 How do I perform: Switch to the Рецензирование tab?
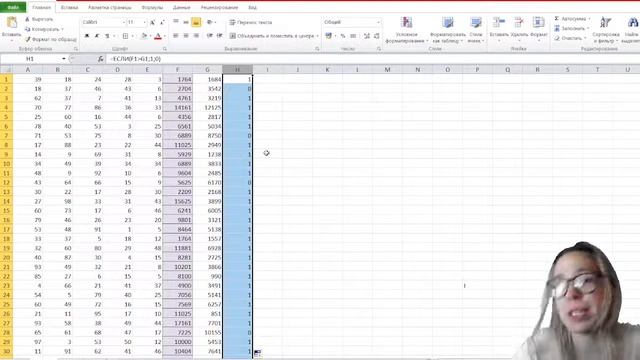[x=219, y=7]
